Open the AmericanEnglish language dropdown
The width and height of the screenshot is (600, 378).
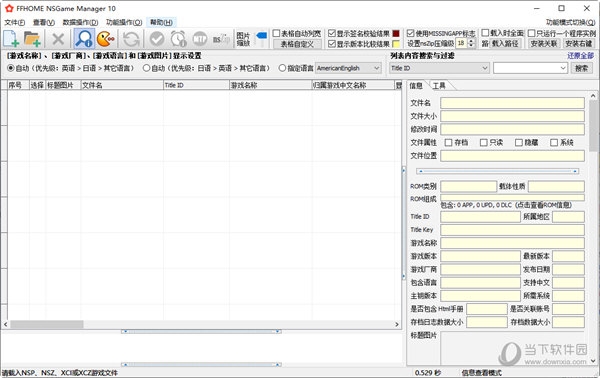348,68
